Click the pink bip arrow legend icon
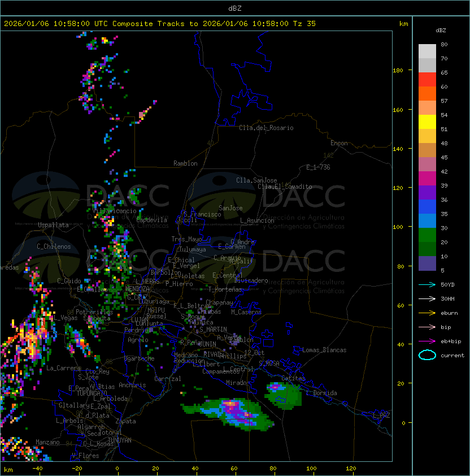Viewport: 470px width, 476px height. tap(427, 327)
